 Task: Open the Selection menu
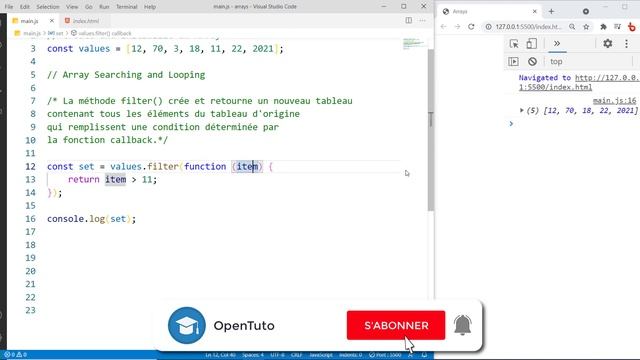(48, 7)
